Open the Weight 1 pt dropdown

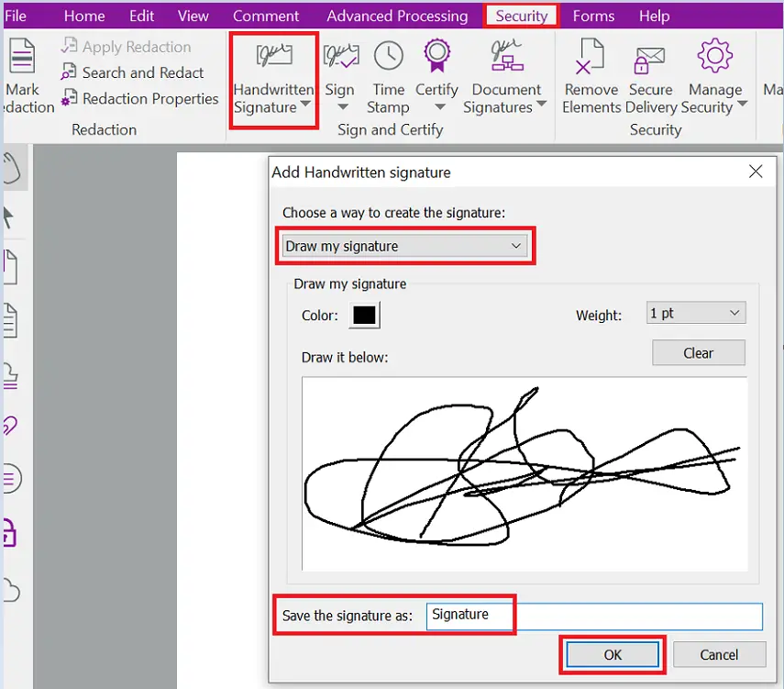coord(696,313)
